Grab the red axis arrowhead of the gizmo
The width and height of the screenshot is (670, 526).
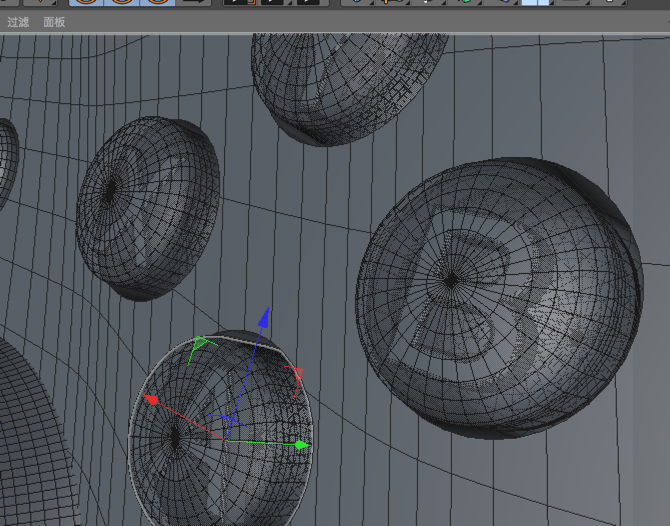(151, 400)
